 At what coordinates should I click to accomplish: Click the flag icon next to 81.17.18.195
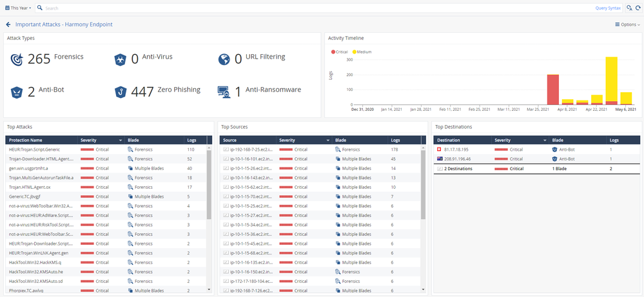[x=440, y=149]
